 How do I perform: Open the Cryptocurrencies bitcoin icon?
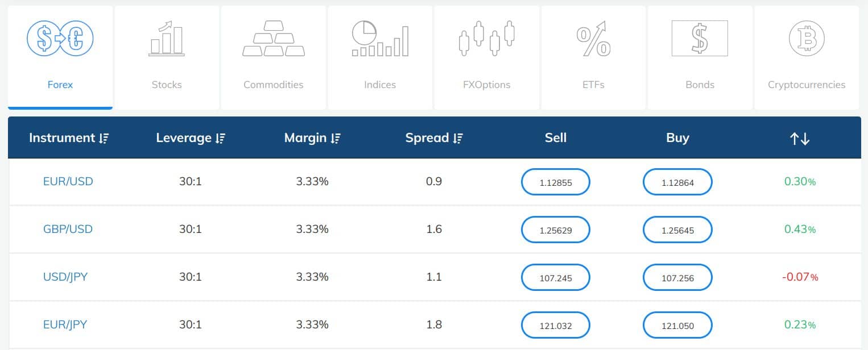pyautogui.click(x=807, y=39)
